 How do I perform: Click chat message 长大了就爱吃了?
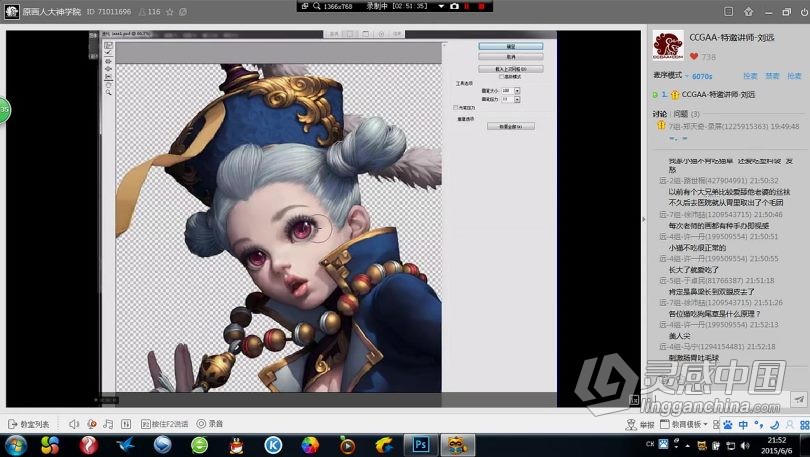coord(694,270)
